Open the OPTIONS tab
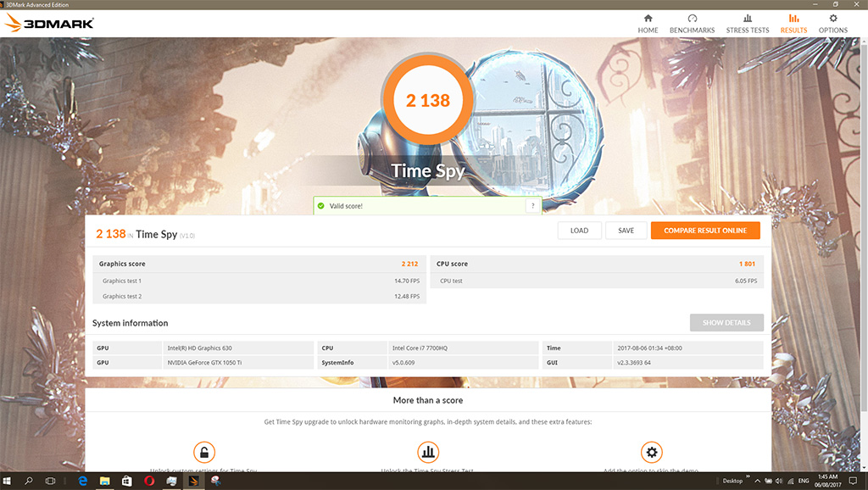Screen dimensions: 868x490 pos(833,24)
